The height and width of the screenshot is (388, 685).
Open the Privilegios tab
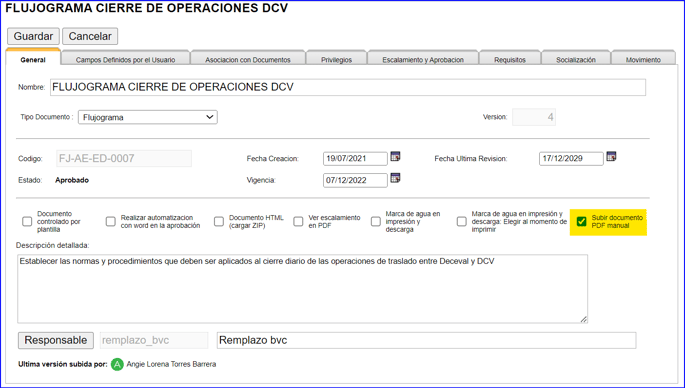(336, 59)
